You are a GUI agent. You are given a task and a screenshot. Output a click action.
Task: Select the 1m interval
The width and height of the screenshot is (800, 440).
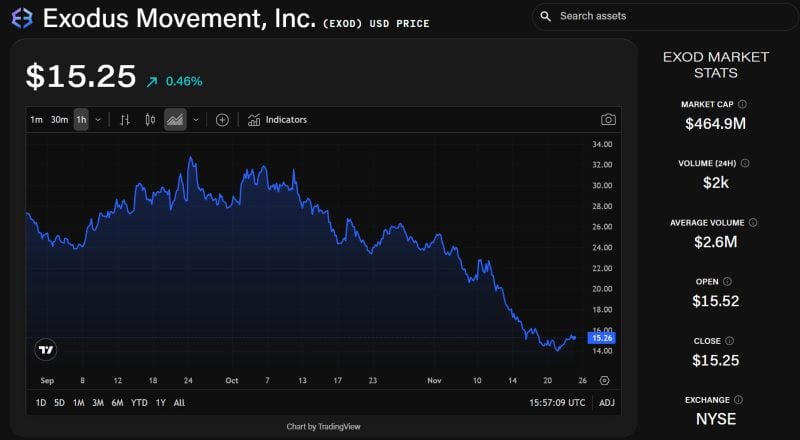[36, 120]
